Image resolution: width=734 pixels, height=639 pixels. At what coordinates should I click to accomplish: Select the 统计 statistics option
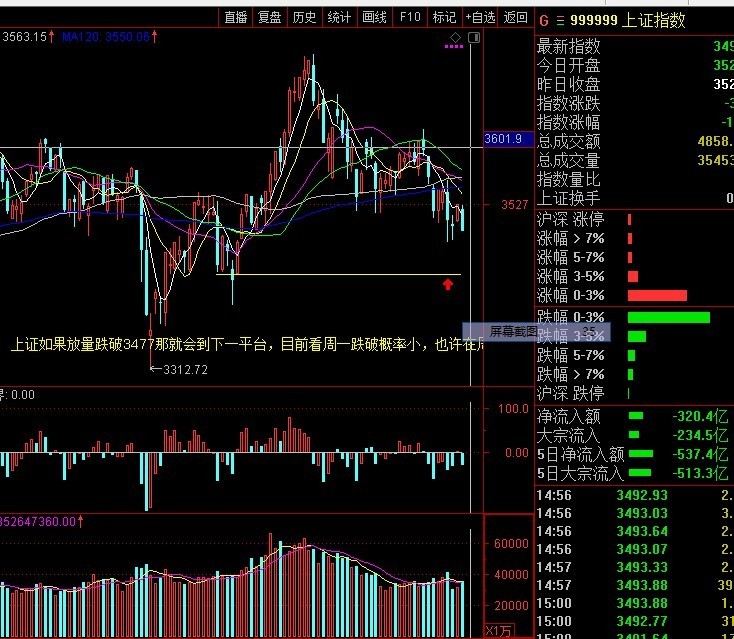coord(339,17)
